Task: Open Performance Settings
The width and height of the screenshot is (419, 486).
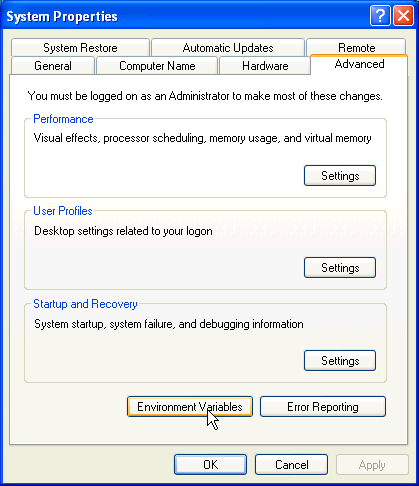Action: tap(340, 176)
